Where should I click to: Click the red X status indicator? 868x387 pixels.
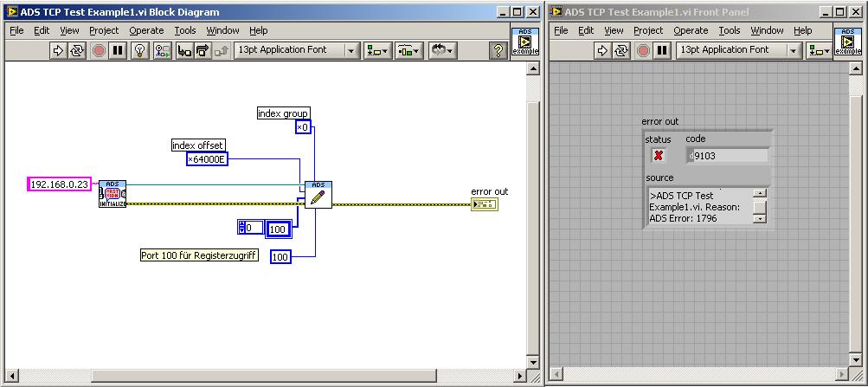point(659,156)
